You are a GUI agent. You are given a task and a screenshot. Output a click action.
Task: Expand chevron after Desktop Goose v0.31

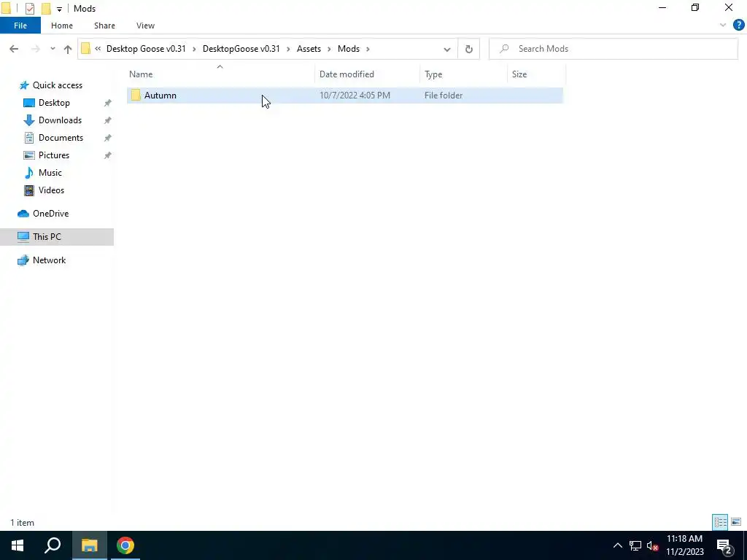(194, 49)
